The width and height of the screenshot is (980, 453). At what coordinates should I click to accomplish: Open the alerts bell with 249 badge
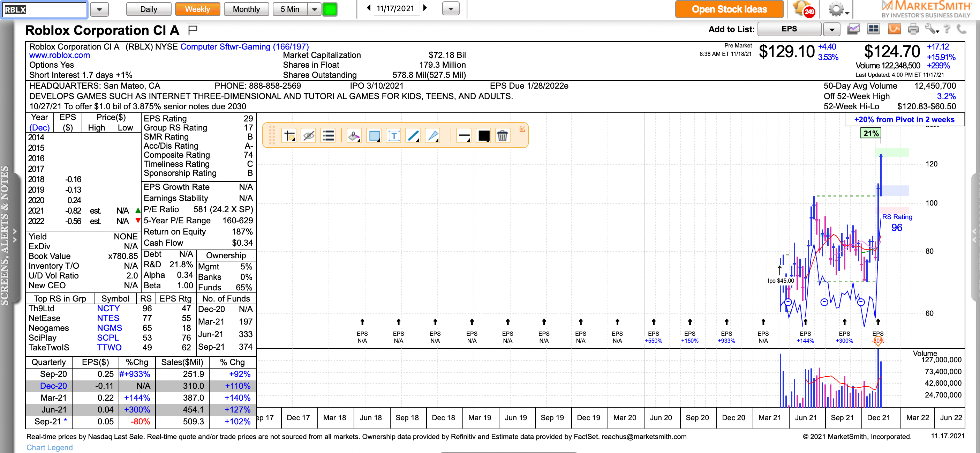click(804, 9)
